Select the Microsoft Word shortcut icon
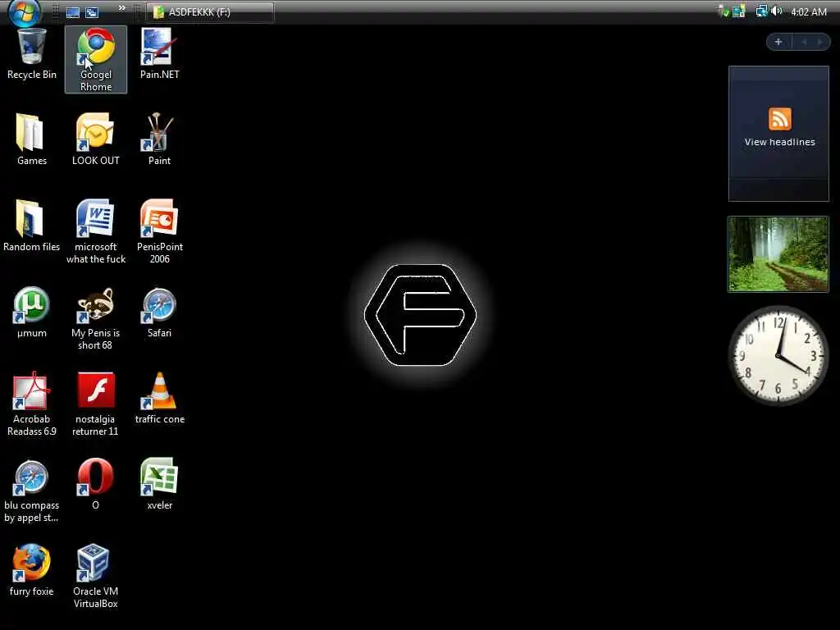Screen dimensions: 840x630 [96, 231]
